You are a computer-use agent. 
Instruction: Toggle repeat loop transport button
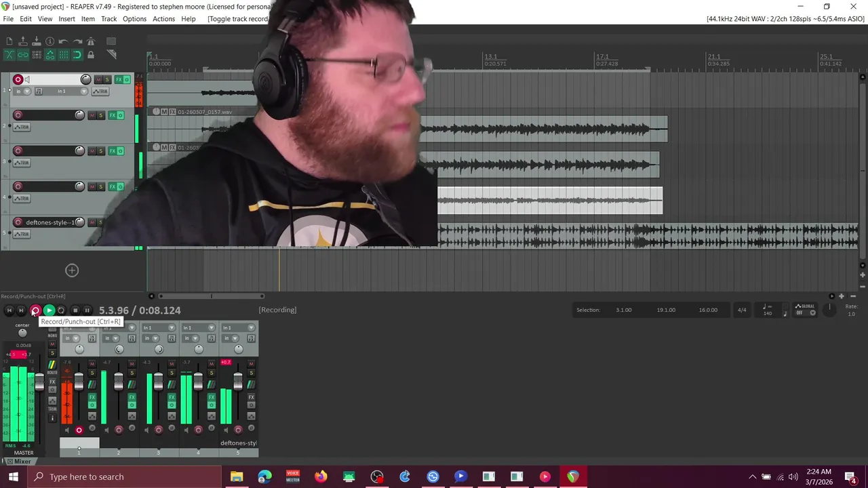[61, 310]
